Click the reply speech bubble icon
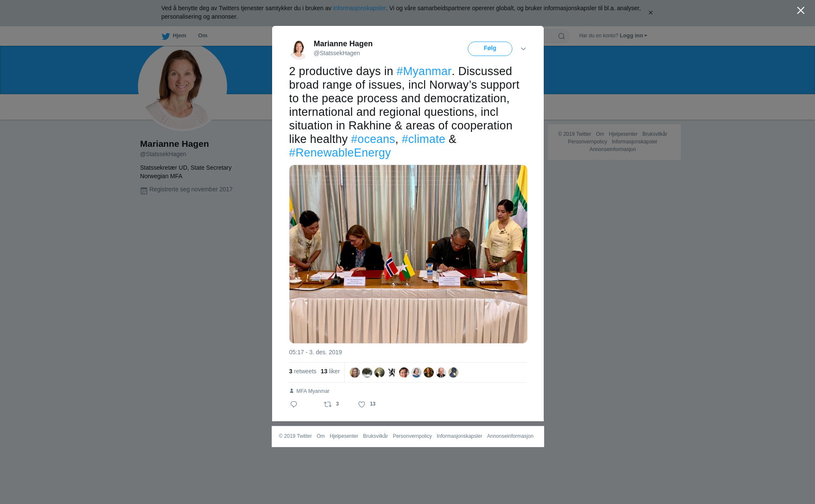This screenshot has width=815, height=504. click(x=294, y=404)
